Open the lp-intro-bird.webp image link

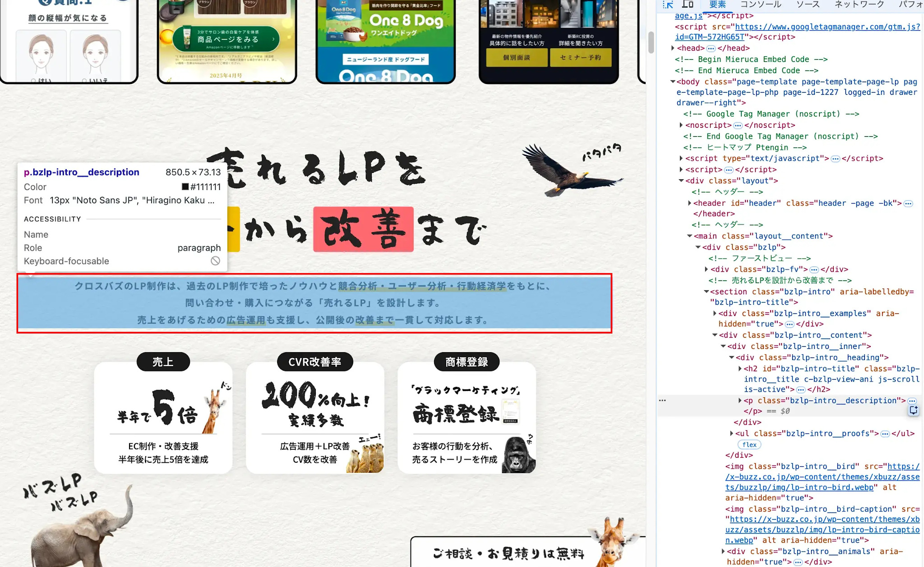pos(822,477)
